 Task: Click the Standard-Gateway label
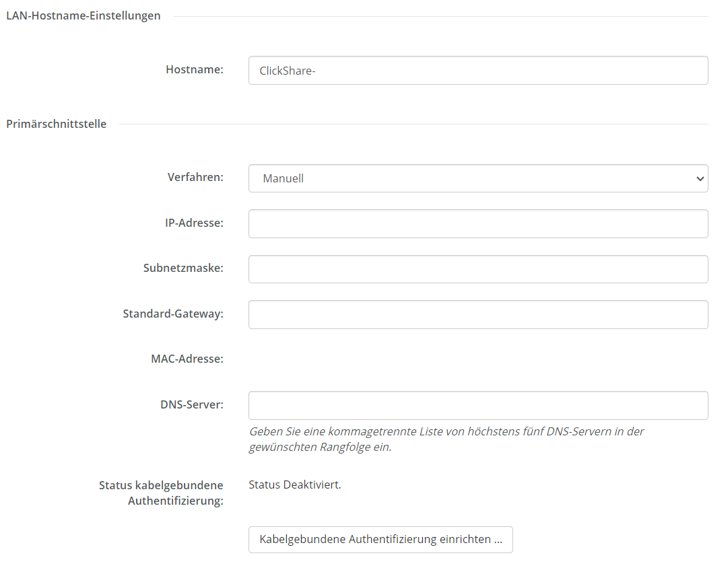(x=173, y=314)
